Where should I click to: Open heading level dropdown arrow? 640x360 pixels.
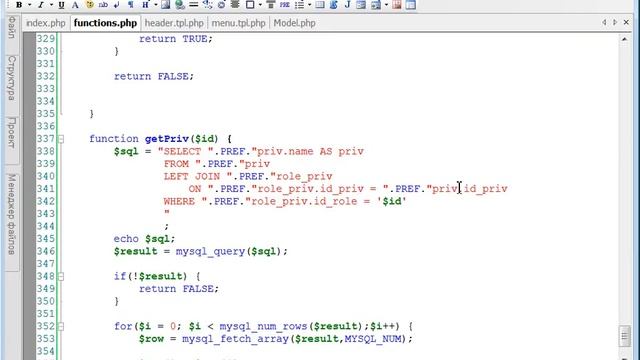pyautogui.click(x=156, y=5)
